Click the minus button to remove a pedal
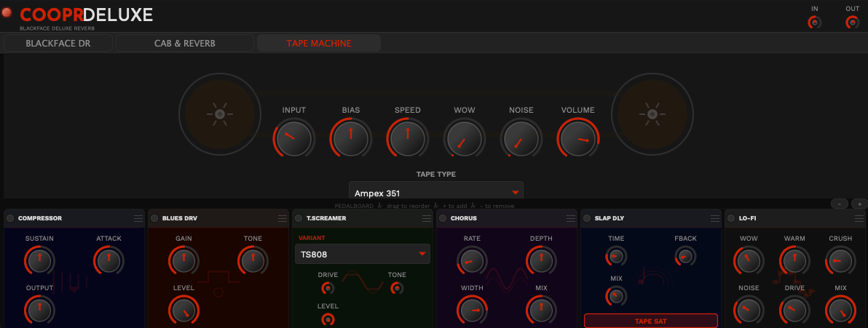 click(840, 204)
